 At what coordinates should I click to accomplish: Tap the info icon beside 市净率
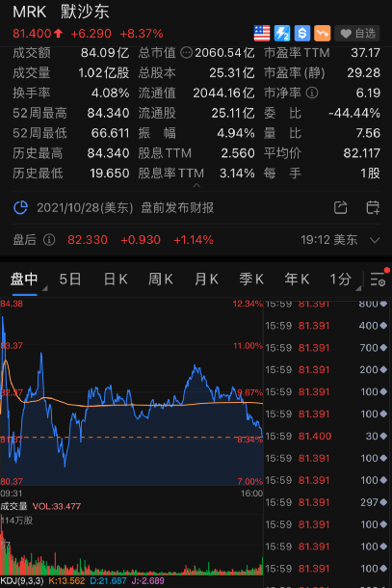click(x=312, y=93)
